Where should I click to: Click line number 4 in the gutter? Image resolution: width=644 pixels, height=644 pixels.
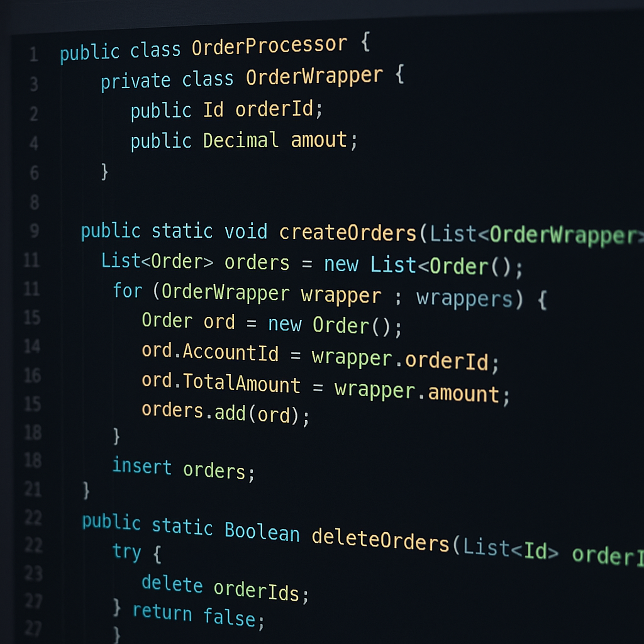34,143
